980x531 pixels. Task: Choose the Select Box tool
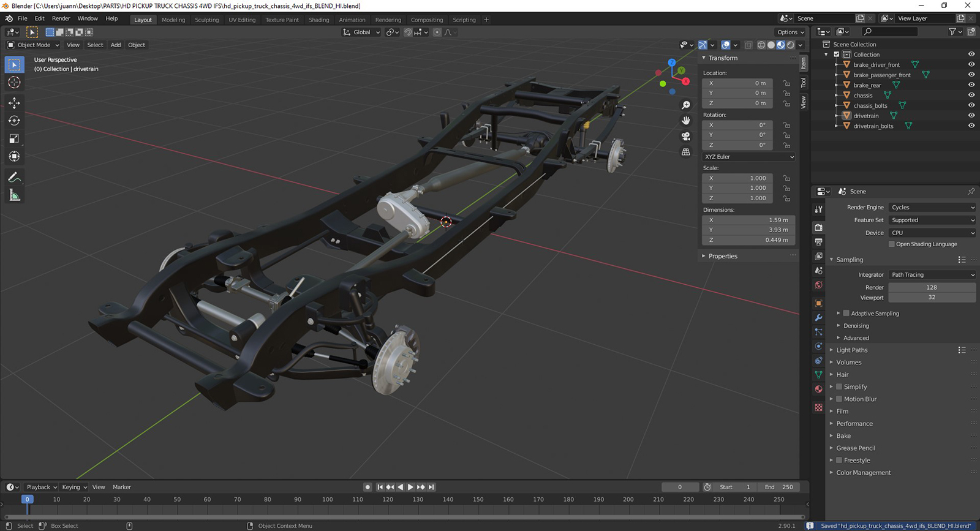(x=14, y=65)
